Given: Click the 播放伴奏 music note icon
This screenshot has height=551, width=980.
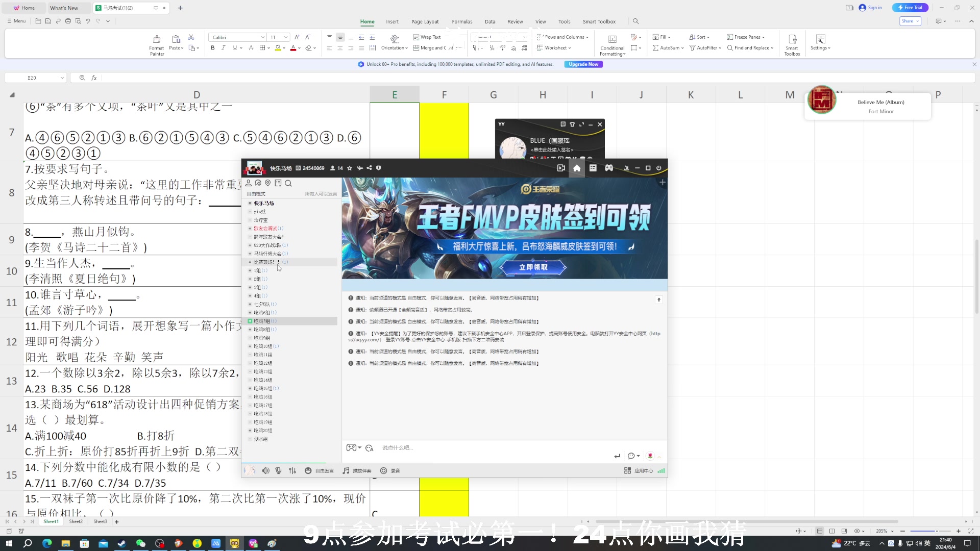Looking at the screenshot, I should (346, 470).
